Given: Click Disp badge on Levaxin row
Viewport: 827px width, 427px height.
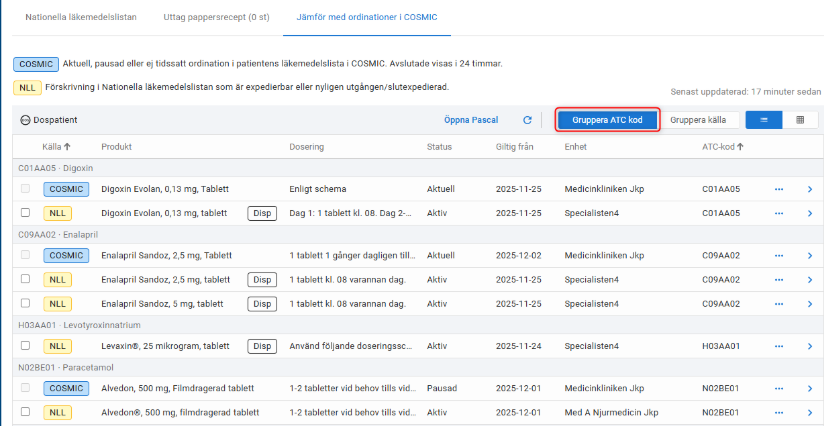Looking at the screenshot, I should (x=261, y=346).
